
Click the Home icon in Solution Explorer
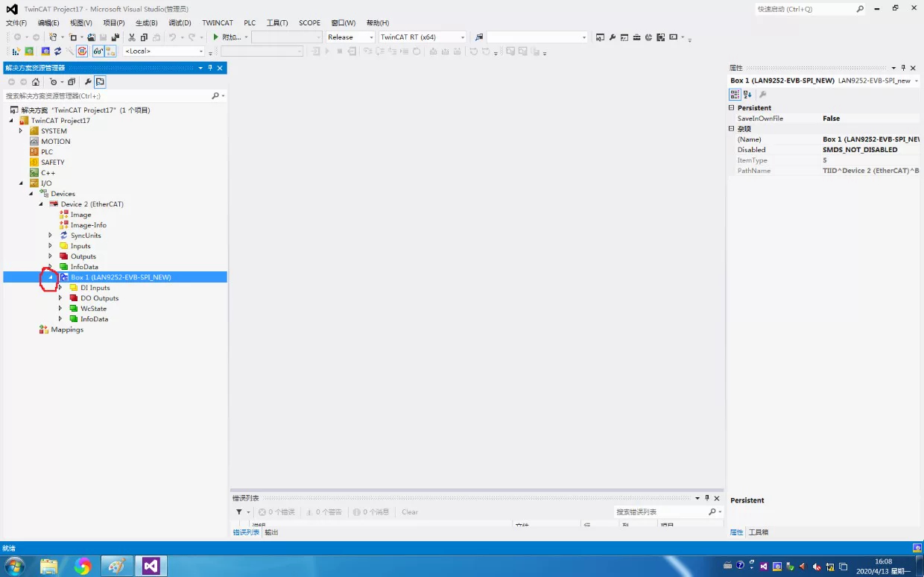coord(35,82)
